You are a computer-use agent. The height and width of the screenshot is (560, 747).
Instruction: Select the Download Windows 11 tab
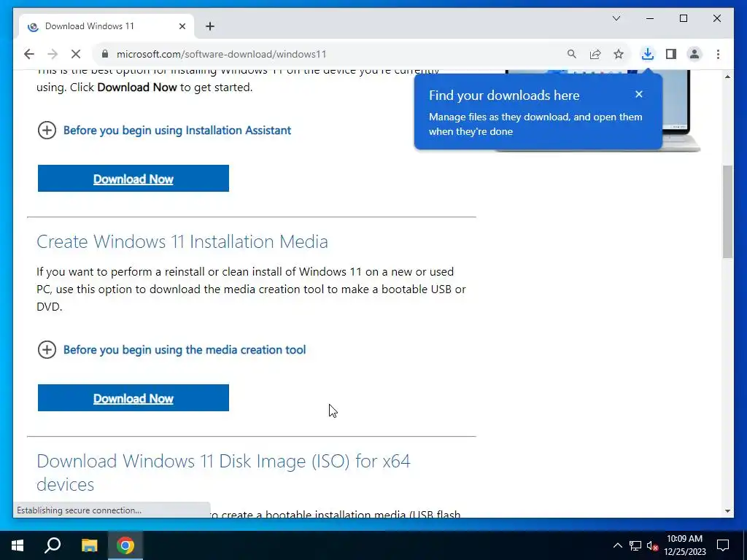click(107, 26)
